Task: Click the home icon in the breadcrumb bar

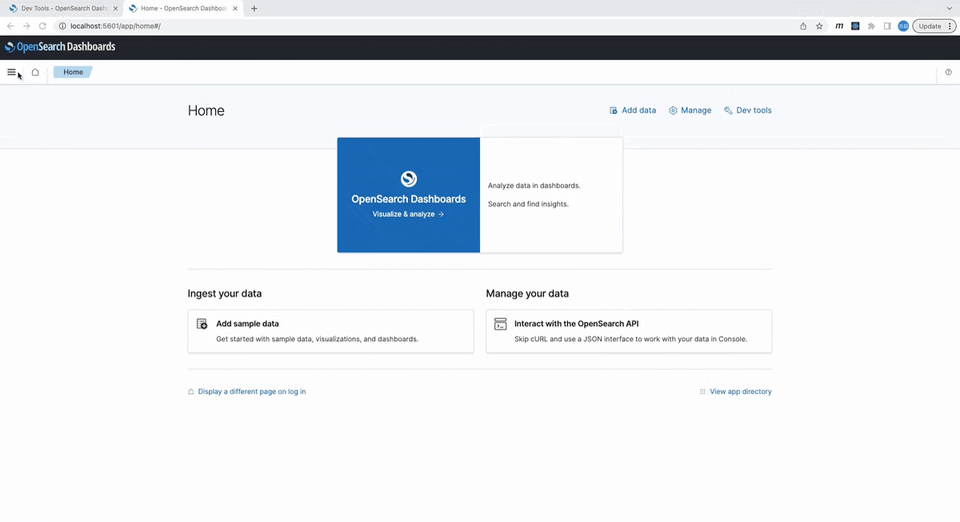Action: pos(36,72)
